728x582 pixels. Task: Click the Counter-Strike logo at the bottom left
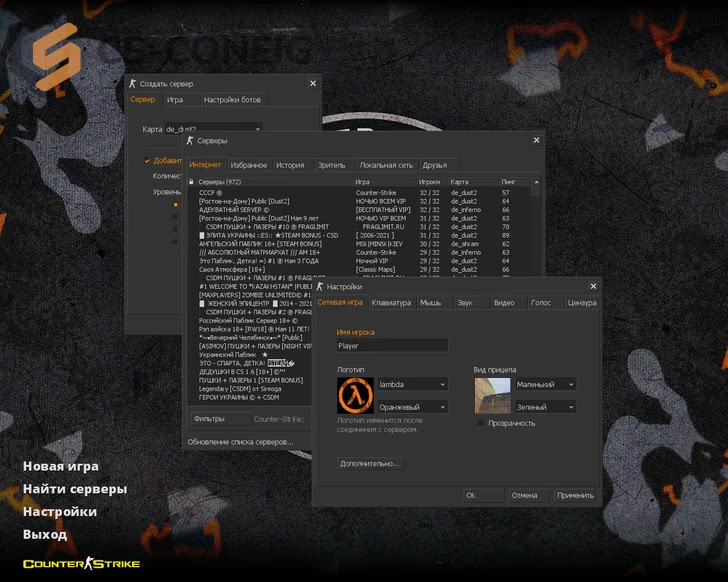[82, 564]
